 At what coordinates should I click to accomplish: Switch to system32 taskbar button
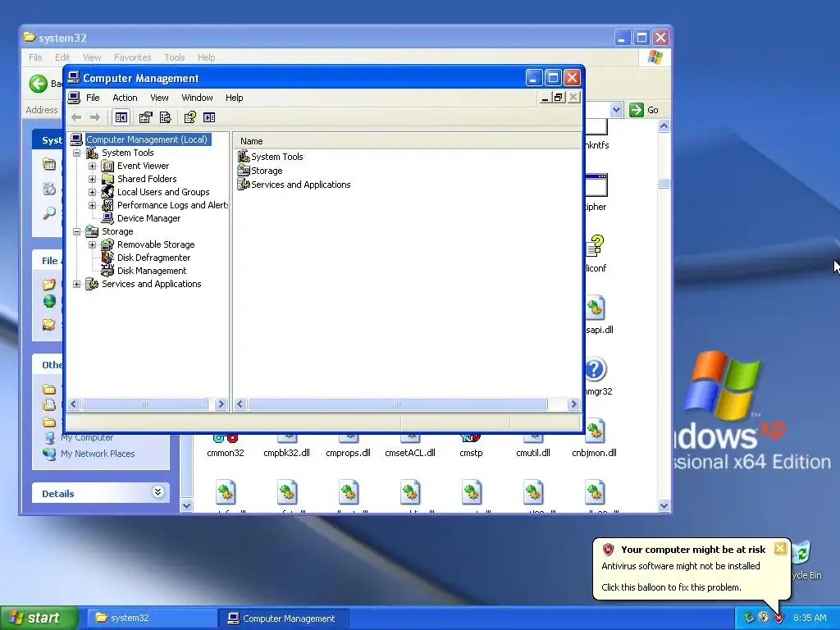[151, 619]
